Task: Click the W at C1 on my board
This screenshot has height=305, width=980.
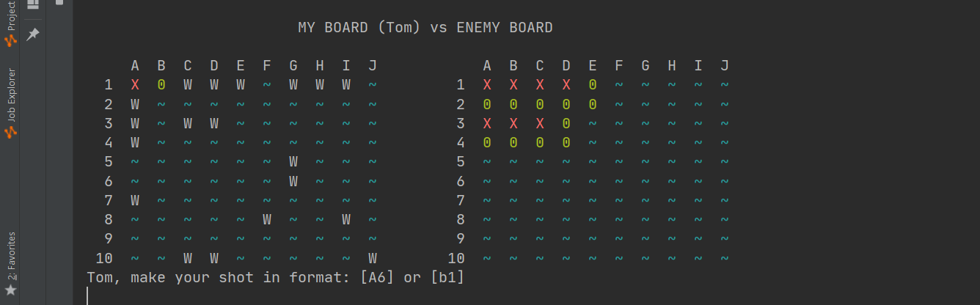Action: tap(188, 85)
